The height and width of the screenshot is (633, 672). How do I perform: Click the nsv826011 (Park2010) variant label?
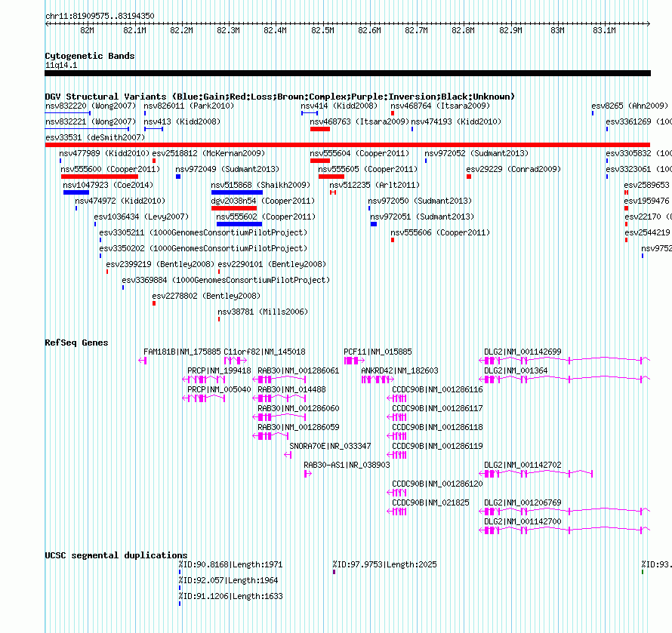pyautogui.click(x=189, y=106)
